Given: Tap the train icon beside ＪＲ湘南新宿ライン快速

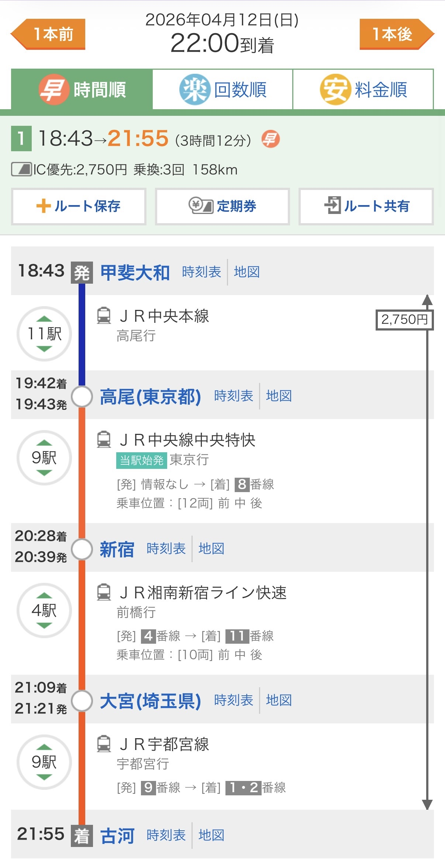Looking at the screenshot, I should [x=104, y=592].
